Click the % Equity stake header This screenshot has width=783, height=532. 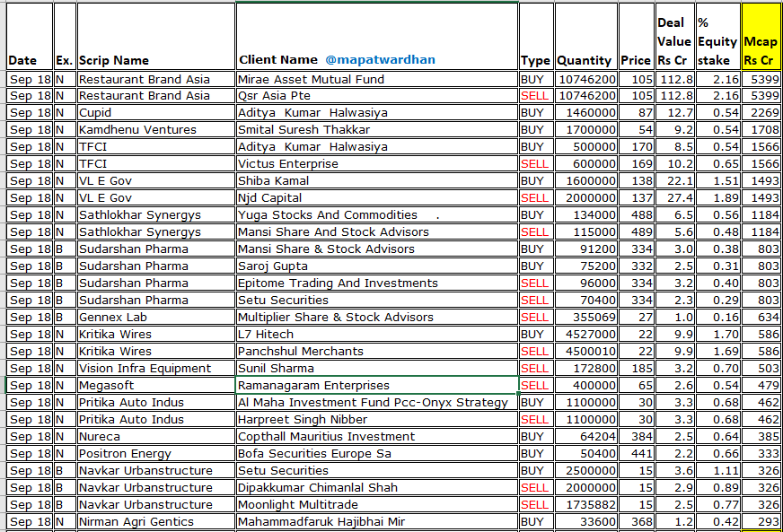(x=718, y=37)
